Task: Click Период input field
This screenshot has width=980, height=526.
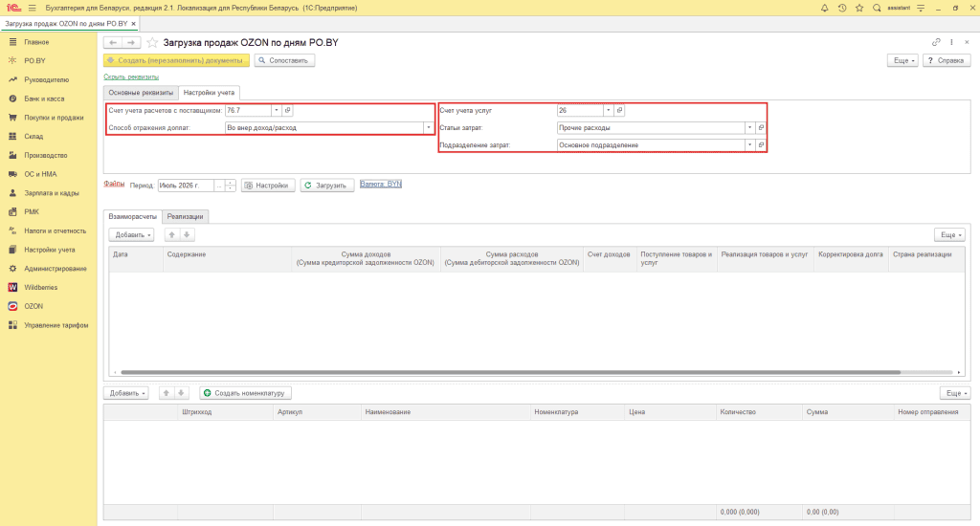Action: 187,186
